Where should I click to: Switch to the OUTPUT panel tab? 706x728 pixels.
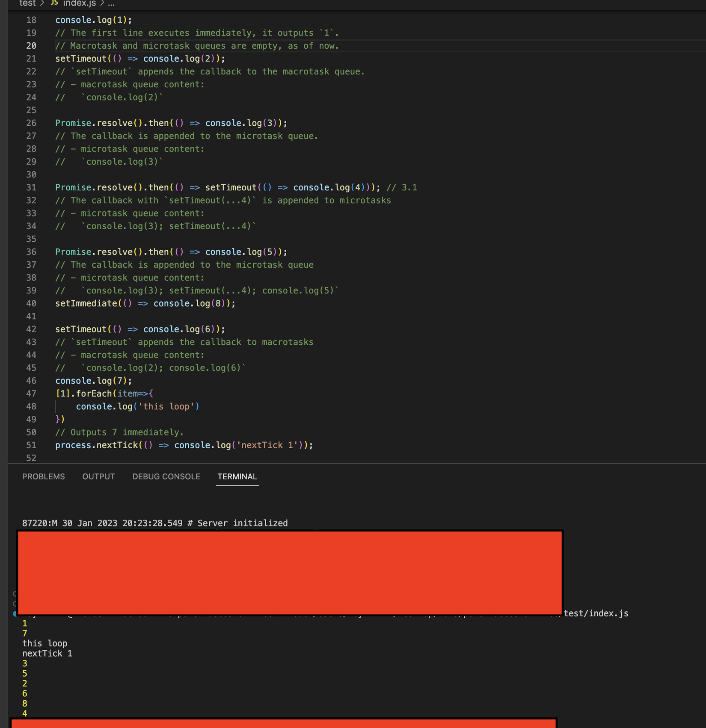(x=98, y=476)
